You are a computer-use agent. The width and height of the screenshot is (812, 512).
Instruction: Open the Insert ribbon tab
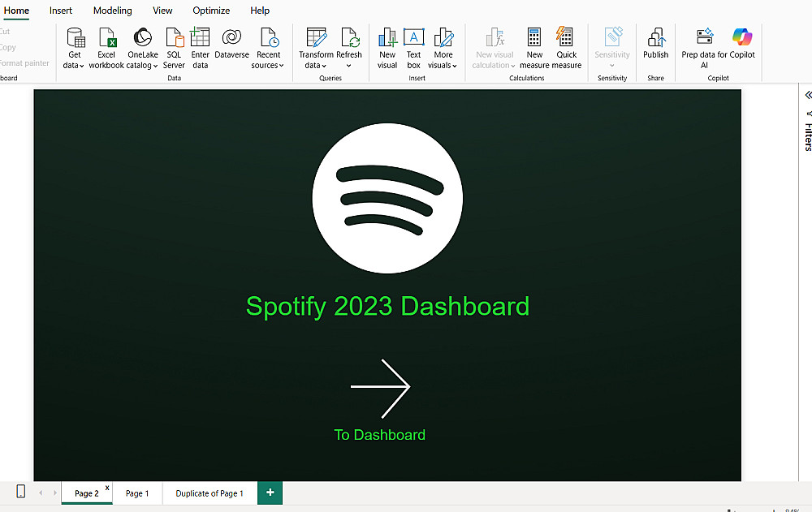click(x=61, y=11)
